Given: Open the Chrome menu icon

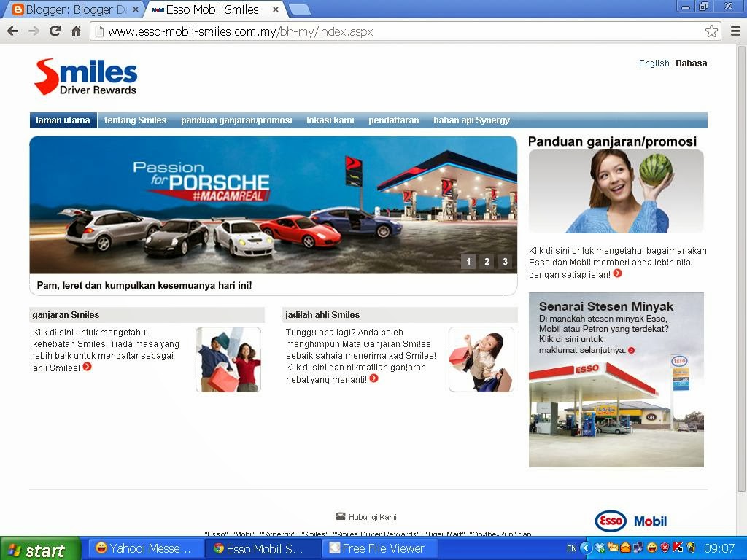Looking at the screenshot, I should pyautogui.click(x=735, y=31).
